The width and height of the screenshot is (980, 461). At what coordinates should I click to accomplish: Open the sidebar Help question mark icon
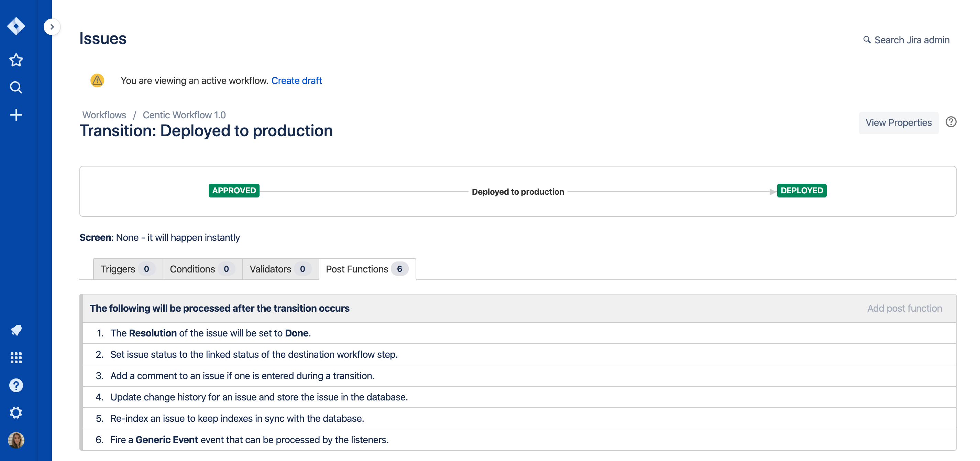click(x=16, y=385)
